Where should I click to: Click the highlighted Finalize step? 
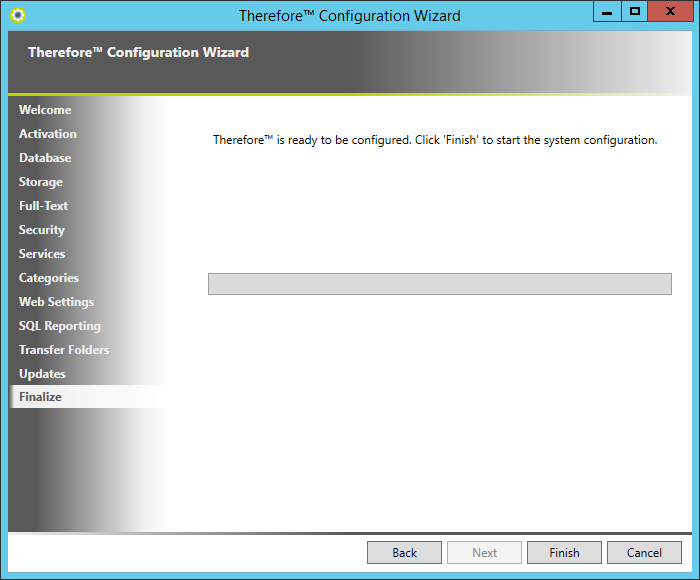pos(88,397)
